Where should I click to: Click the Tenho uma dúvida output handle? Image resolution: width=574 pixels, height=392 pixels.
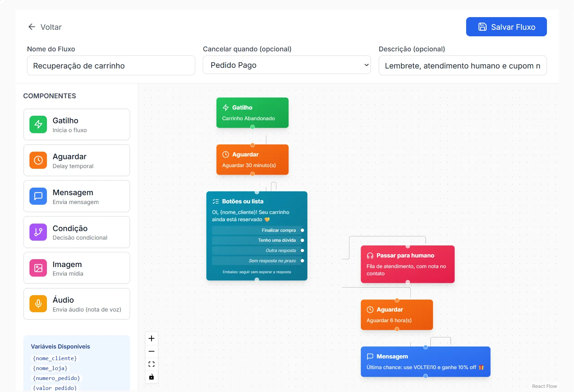[302, 240]
